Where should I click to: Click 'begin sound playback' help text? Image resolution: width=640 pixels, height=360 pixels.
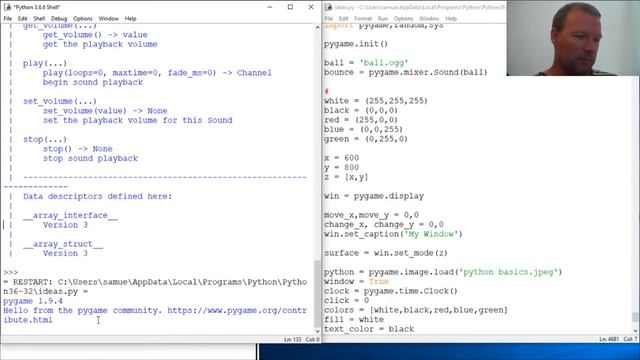point(93,82)
